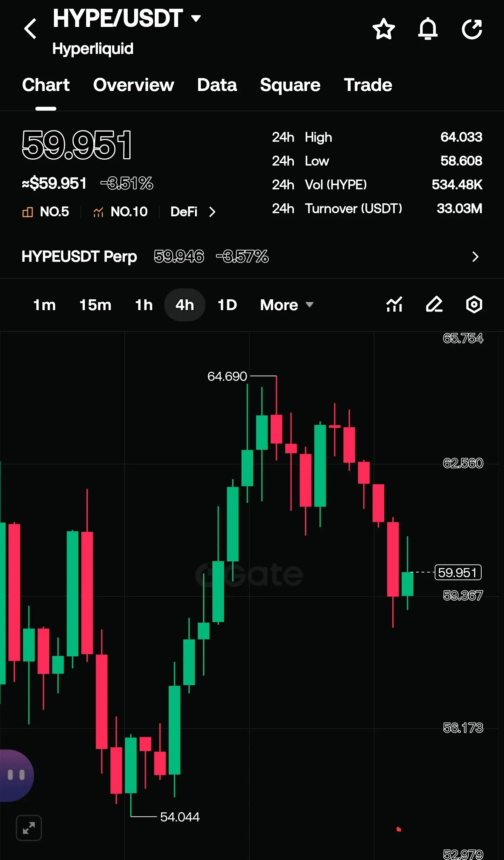Tap the current price tag 59.951 on chart
The image size is (504, 860).
458,573
